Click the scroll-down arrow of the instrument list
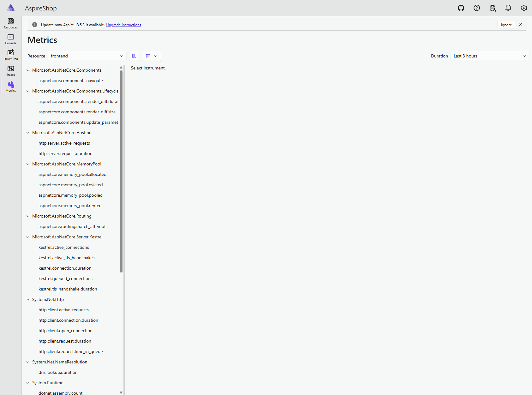This screenshot has height=395, width=532. 121,392
